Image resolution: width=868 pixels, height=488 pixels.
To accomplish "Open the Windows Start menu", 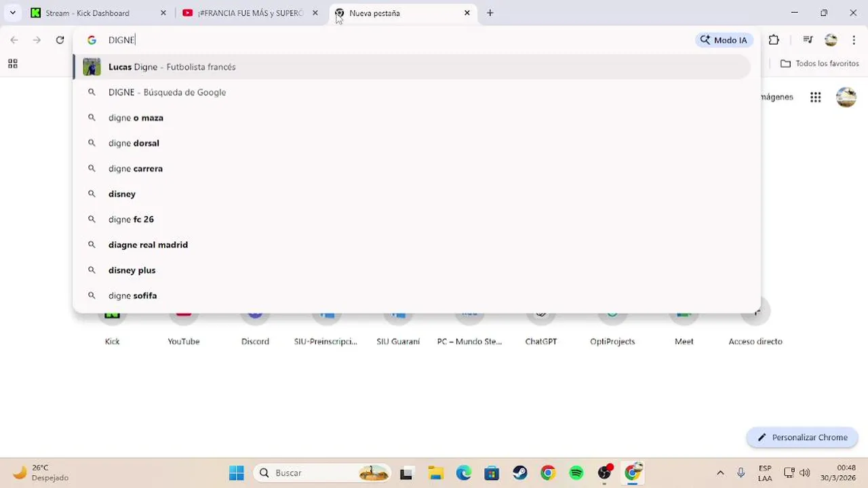I will pyautogui.click(x=236, y=473).
